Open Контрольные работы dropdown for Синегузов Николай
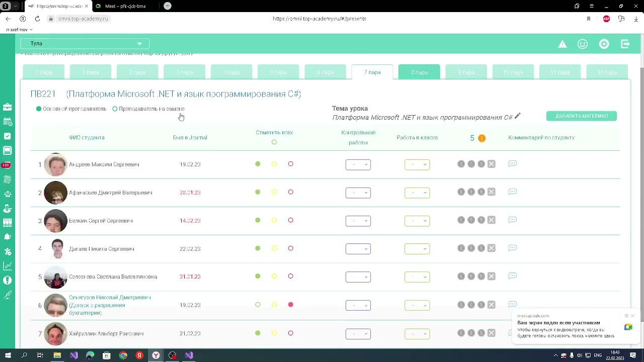The image size is (644, 362). [x=358, y=305]
